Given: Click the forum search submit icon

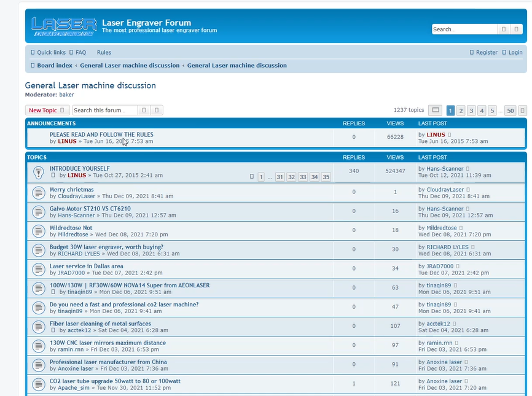Looking at the screenshot, I should click(144, 111).
